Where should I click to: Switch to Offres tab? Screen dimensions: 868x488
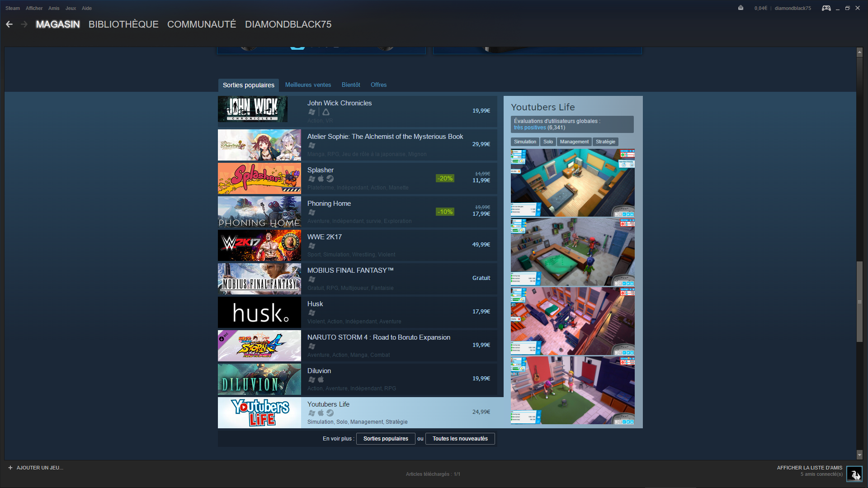[379, 85]
